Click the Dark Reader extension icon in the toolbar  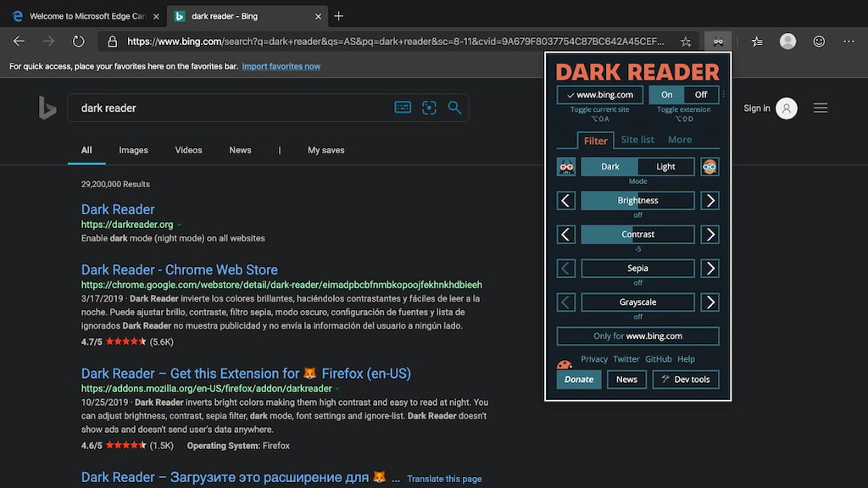click(x=718, y=41)
